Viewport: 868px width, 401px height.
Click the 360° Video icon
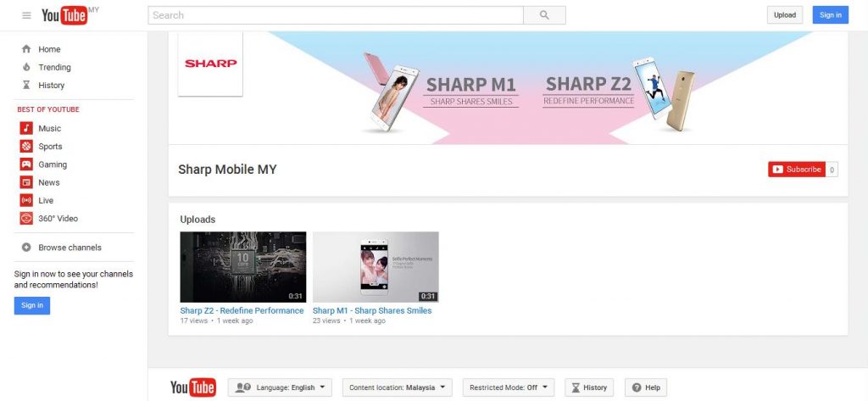click(x=26, y=218)
